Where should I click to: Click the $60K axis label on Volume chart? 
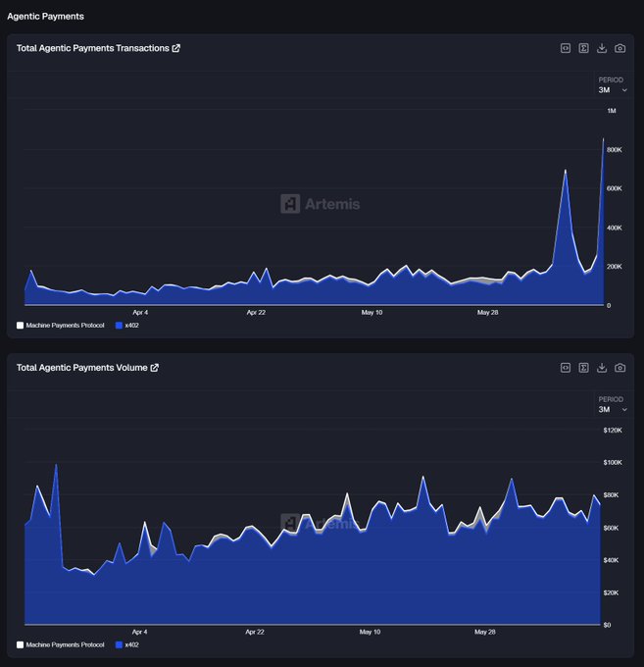coord(612,528)
